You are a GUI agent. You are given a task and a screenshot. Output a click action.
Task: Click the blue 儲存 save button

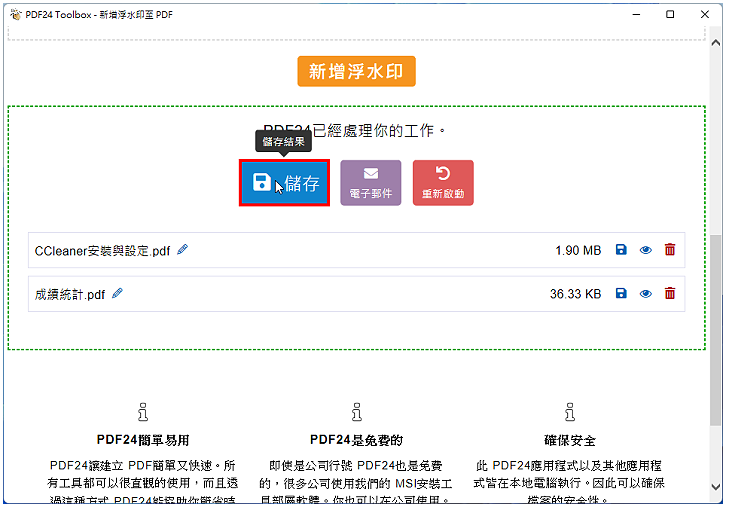[284, 183]
